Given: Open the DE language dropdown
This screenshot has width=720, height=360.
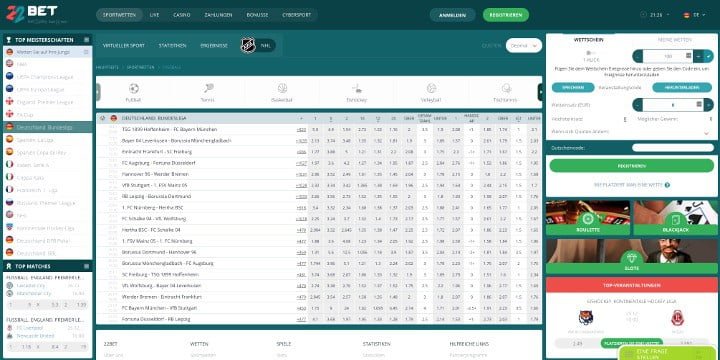Looking at the screenshot, I should click(x=694, y=15).
